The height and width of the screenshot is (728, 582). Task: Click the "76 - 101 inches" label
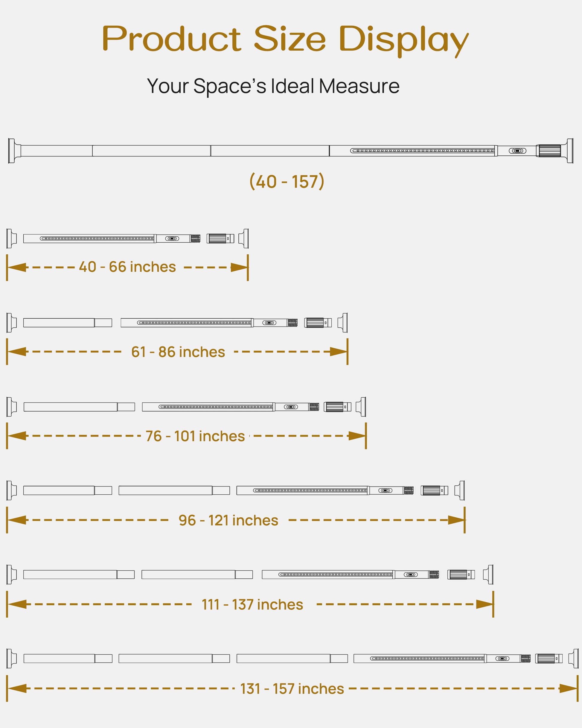click(x=195, y=436)
